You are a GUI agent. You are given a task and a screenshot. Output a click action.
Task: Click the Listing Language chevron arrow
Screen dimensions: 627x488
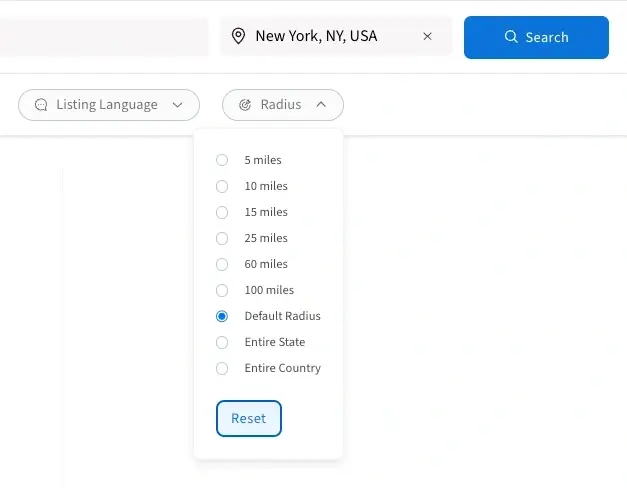[x=177, y=105]
